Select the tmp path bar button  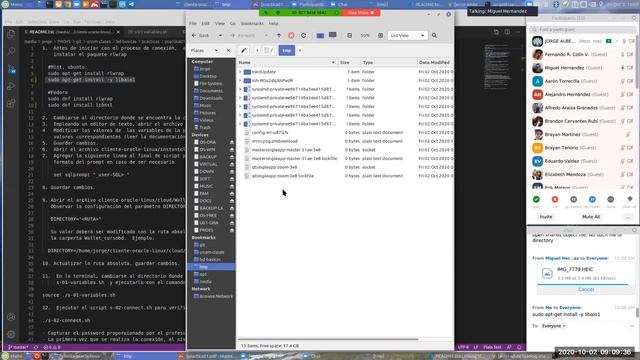[x=287, y=51]
